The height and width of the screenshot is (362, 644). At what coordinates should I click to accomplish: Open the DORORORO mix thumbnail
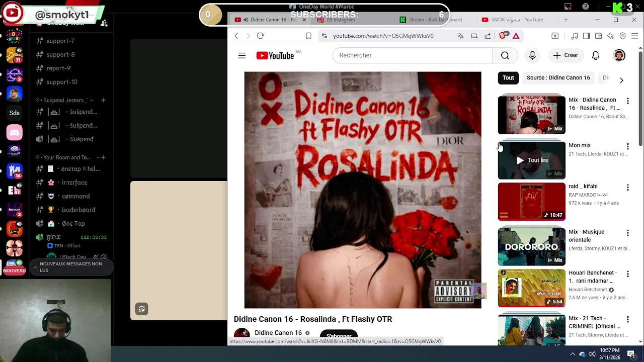pos(531,247)
